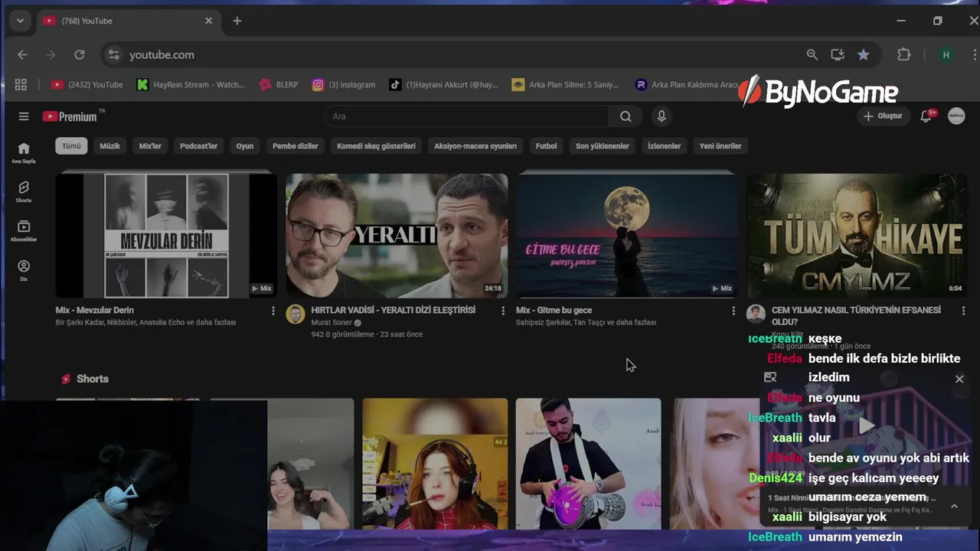Open the Gitme Bu Gece thumbnail
The height and width of the screenshot is (551, 980).
[x=626, y=236]
